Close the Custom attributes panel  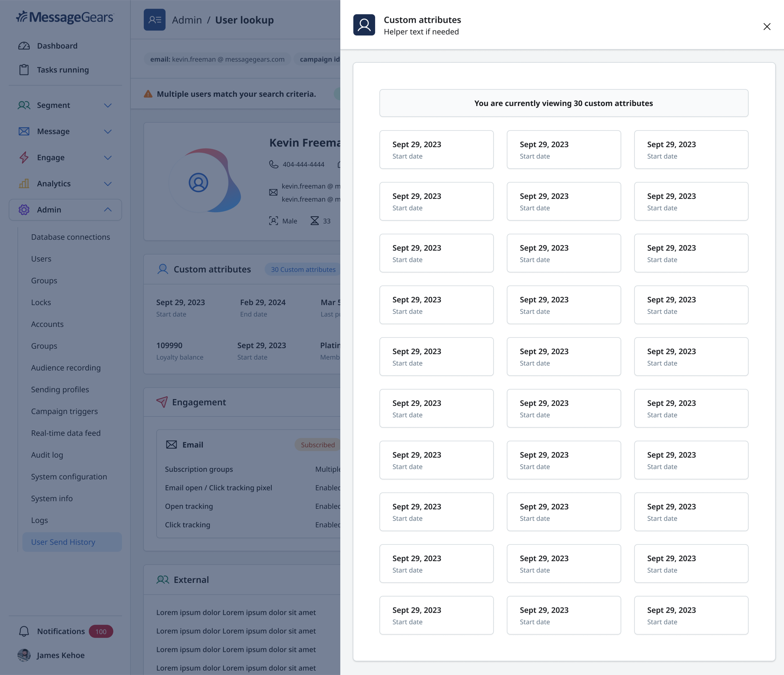pyautogui.click(x=767, y=26)
